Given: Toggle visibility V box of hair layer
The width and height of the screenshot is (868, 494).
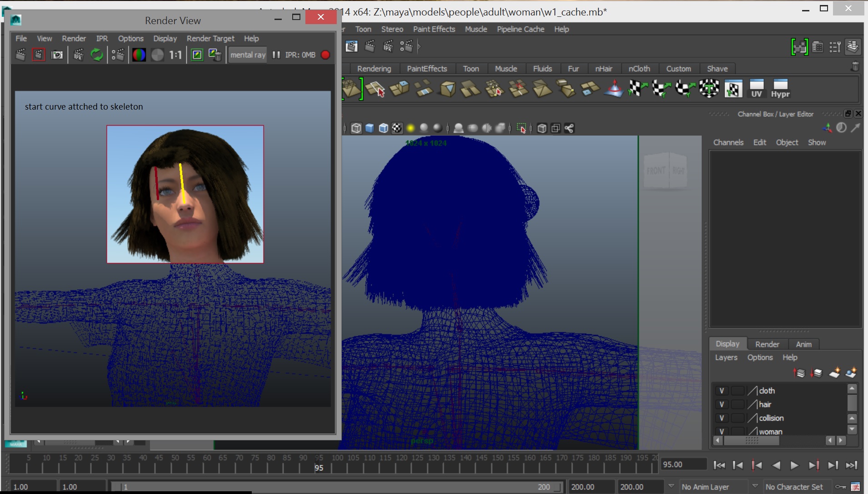Looking at the screenshot, I should (722, 404).
